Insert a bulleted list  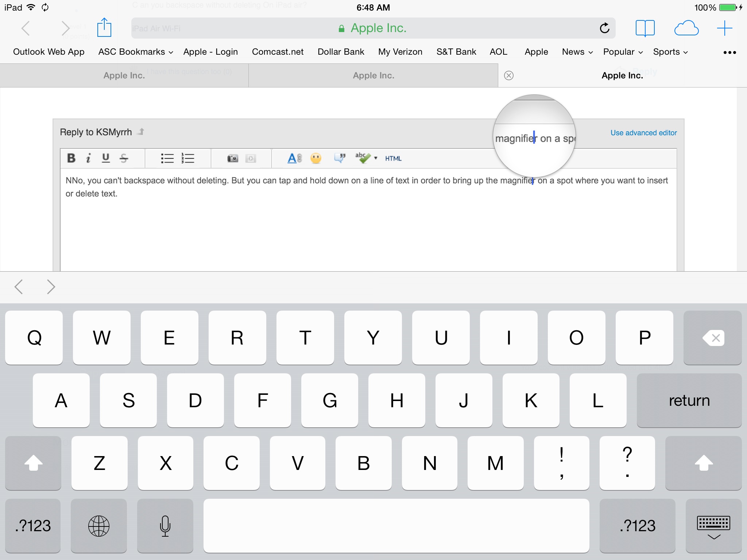167,158
